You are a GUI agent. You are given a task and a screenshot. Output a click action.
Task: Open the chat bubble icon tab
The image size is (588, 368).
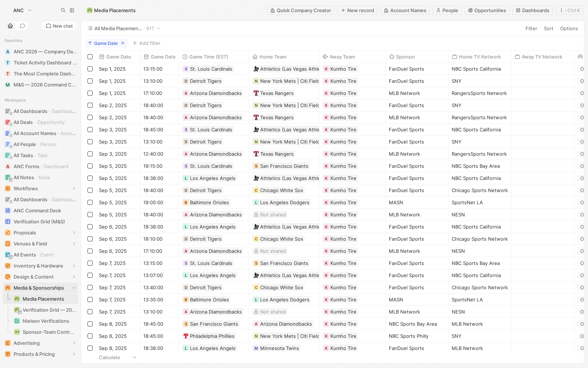[22, 26]
